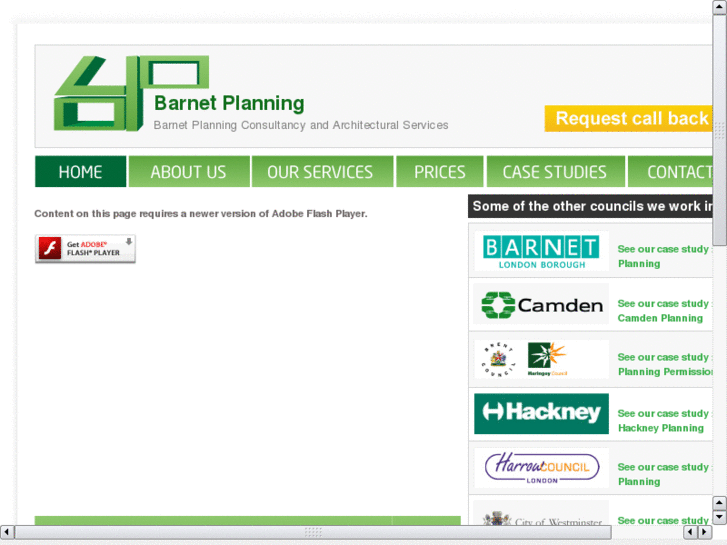This screenshot has width=727, height=545.
Task: Click the Brent and Haringey council logos
Action: (x=541, y=359)
